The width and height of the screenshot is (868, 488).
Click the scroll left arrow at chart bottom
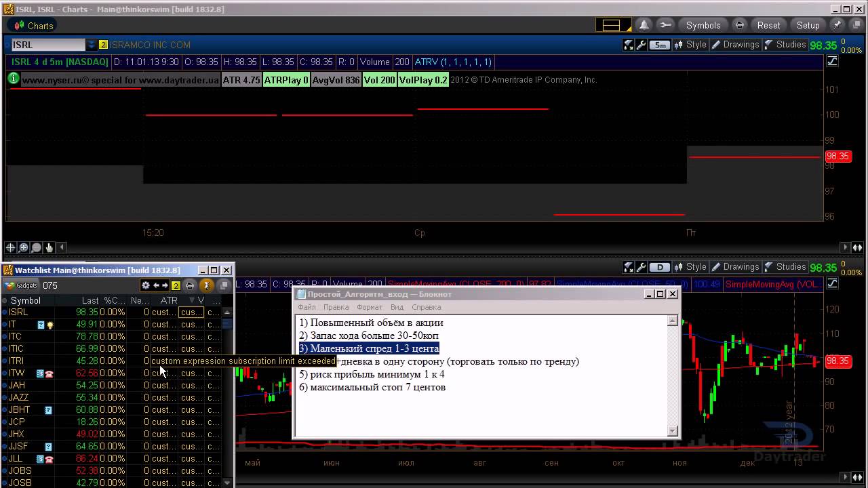click(x=62, y=247)
